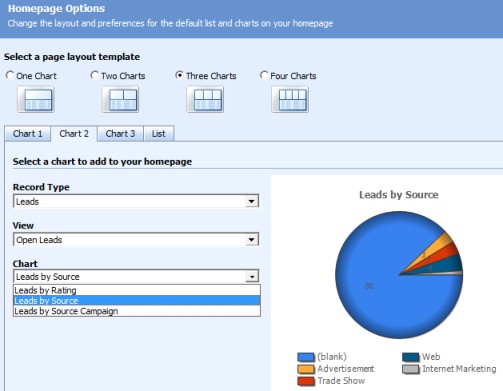Viewport: 503px width, 391px height.
Task: Switch to the Chart 1 tab
Action: (x=28, y=134)
